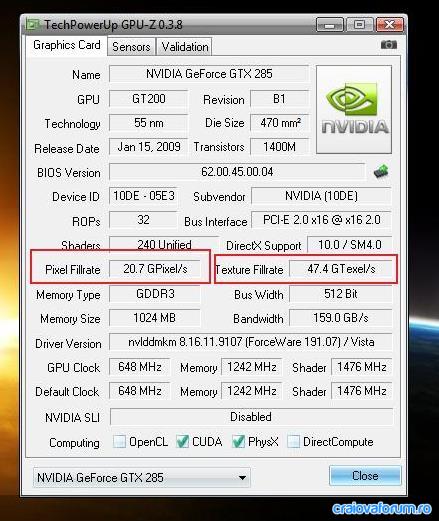The image size is (439, 521).
Task: Click the GPU-Z title bar app icon
Action: (x=32, y=24)
